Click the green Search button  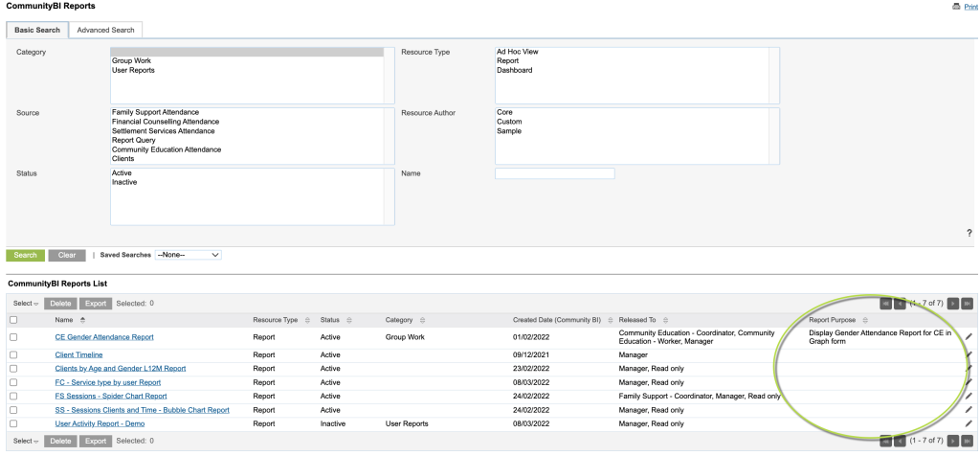26,255
